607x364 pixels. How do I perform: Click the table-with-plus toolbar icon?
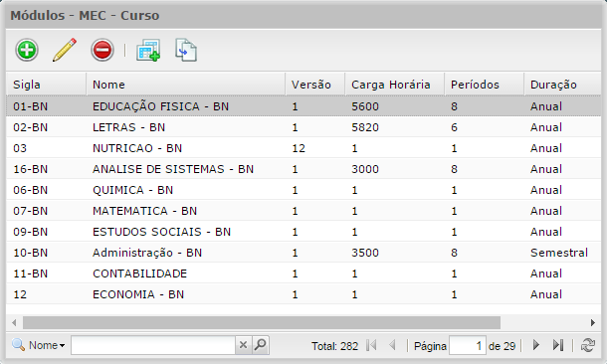[148, 51]
